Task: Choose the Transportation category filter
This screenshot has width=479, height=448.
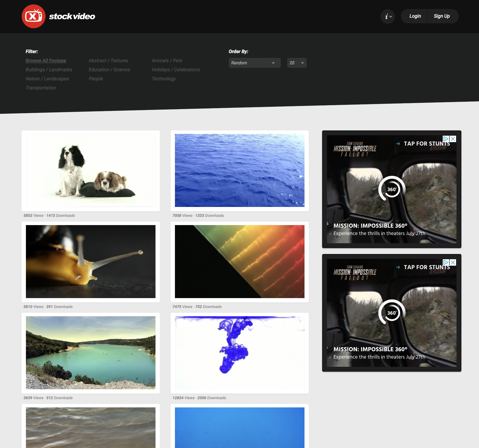Action: pos(41,88)
